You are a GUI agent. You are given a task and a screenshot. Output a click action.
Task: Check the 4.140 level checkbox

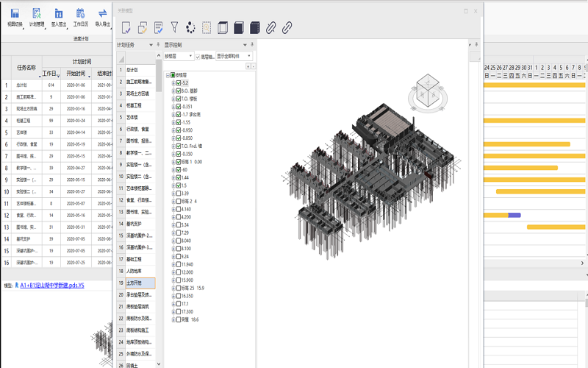pyautogui.click(x=179, y=209)
